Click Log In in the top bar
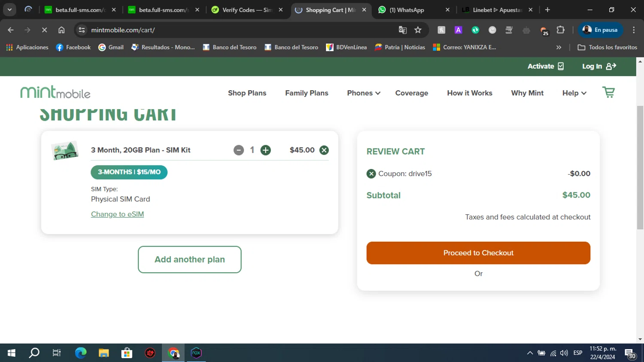The image size is (644, 362). (x=599, y=66)
